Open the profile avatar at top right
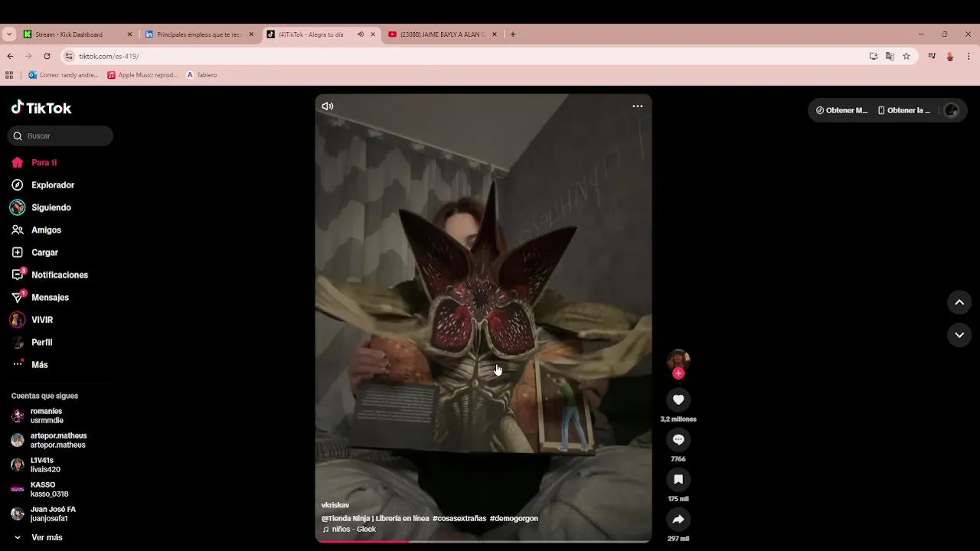980x551 pixels. (952, 110)
